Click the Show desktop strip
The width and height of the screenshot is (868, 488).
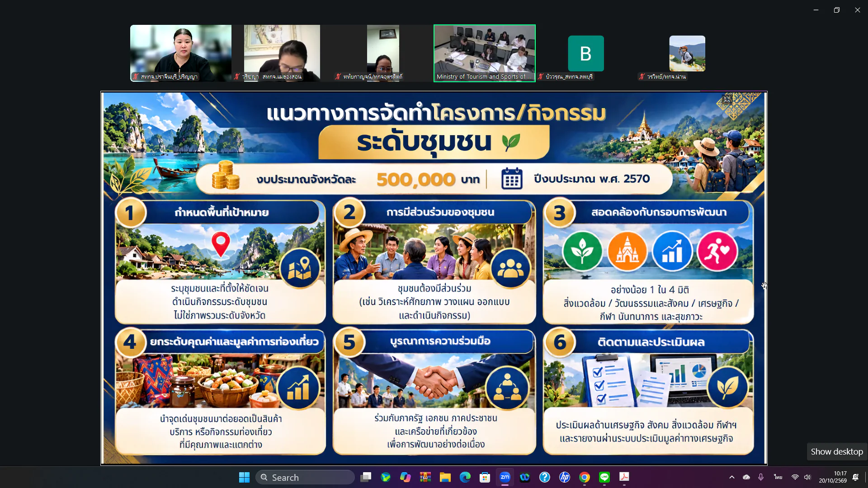(865, 477)
